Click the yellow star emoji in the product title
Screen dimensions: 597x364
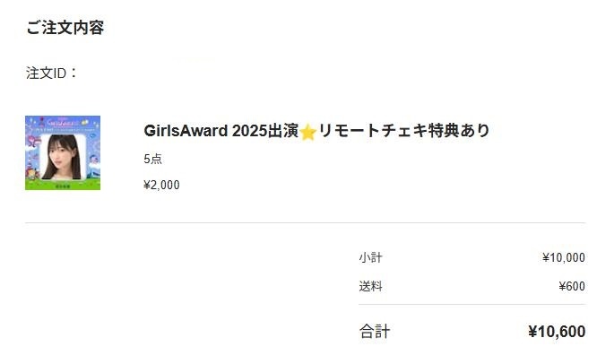(307, 133)
